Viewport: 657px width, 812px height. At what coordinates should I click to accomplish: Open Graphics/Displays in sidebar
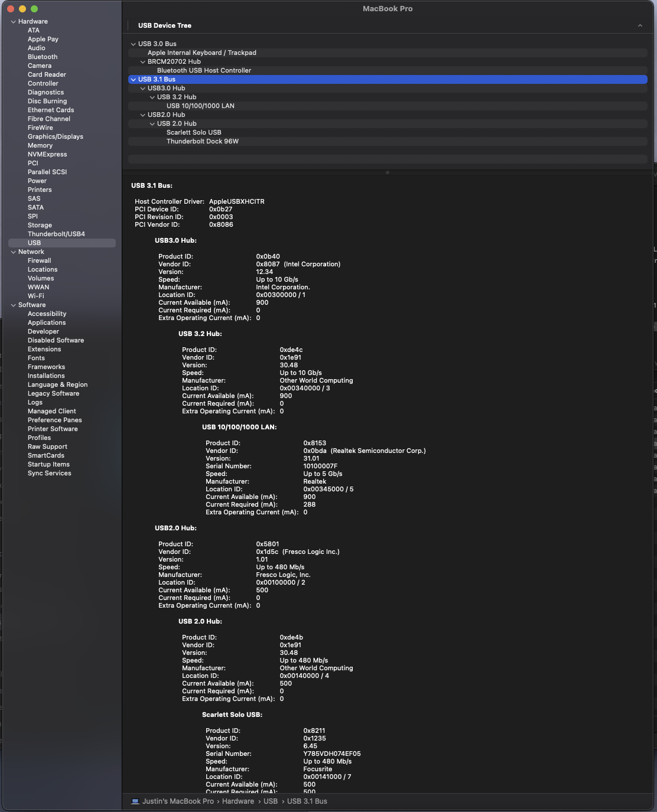coord(56,137)
